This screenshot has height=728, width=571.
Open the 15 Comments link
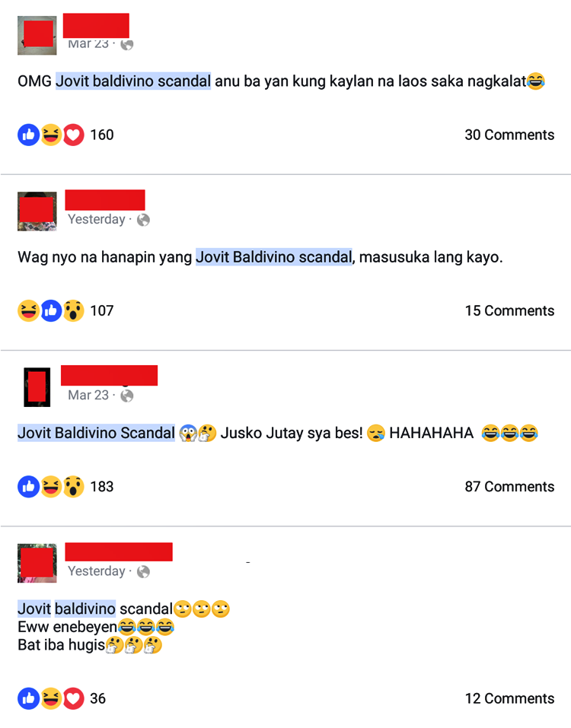click(x=509, y=310)
